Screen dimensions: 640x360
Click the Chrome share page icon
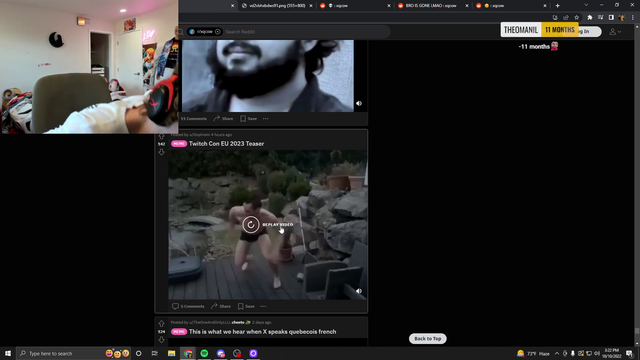pos(566,18)
